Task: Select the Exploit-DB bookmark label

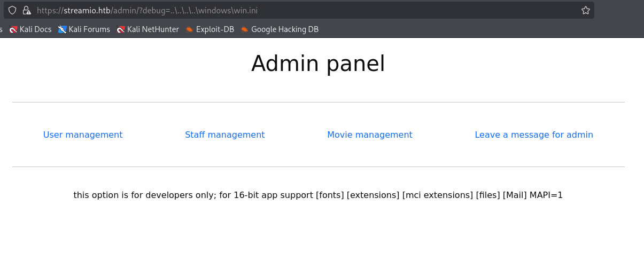Action: tap(215, 29)
